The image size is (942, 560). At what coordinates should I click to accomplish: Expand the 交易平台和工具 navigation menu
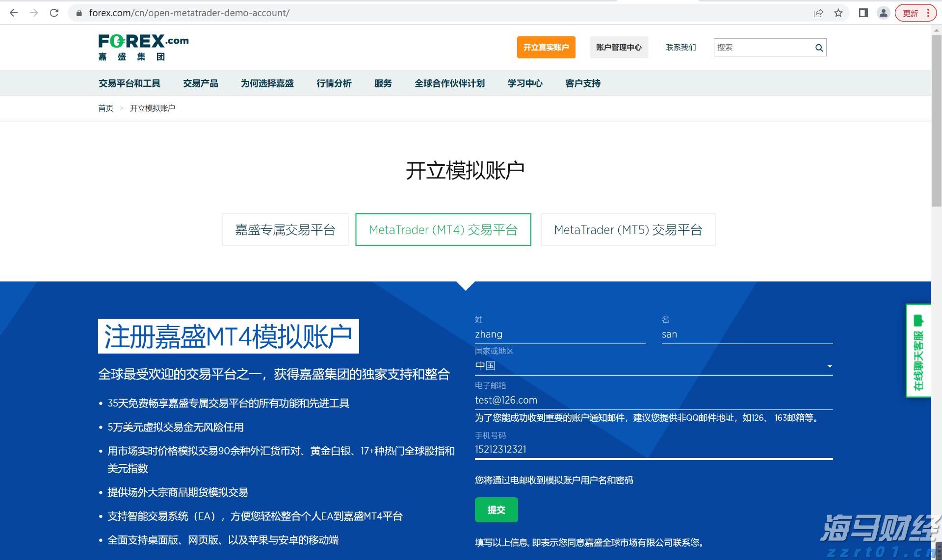click(x=130, y=83)
